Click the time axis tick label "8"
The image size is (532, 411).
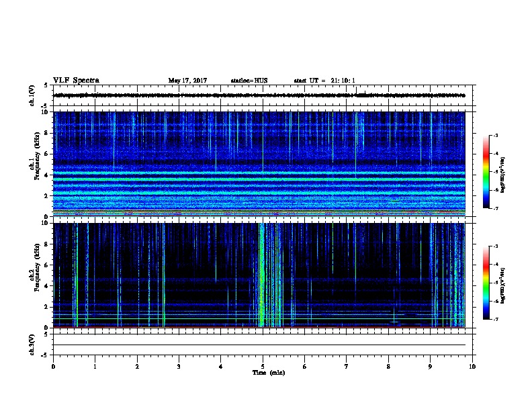point(388,366)
